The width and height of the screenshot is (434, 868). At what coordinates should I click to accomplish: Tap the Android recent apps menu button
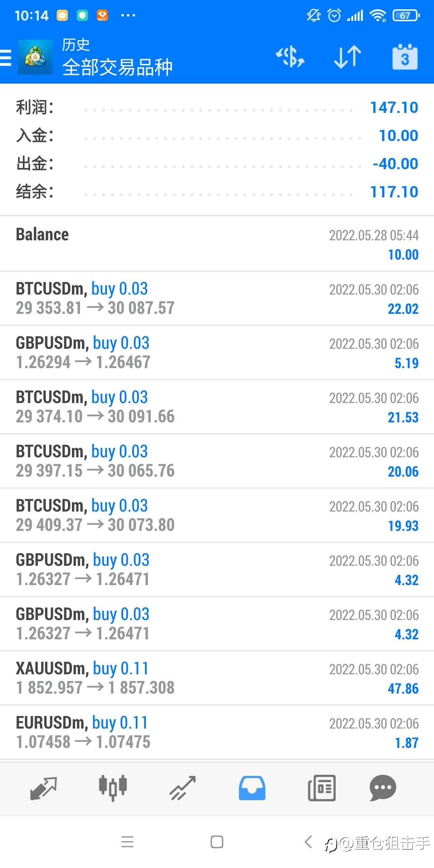127,841
